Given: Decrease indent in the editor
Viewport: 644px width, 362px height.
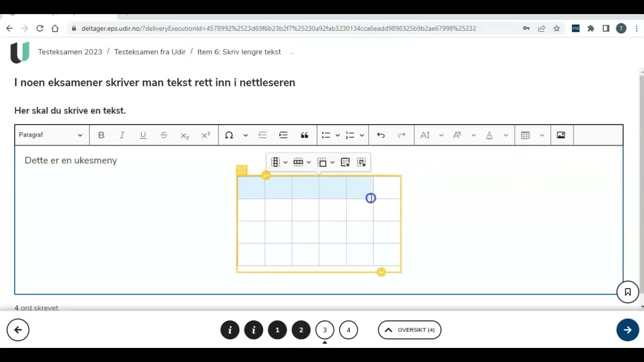Looking at the screenshot, I should click(262, 135).
